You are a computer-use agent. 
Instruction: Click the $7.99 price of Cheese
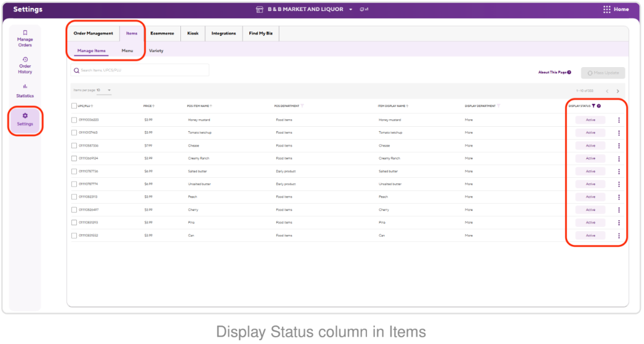click(x=148, y=146)
